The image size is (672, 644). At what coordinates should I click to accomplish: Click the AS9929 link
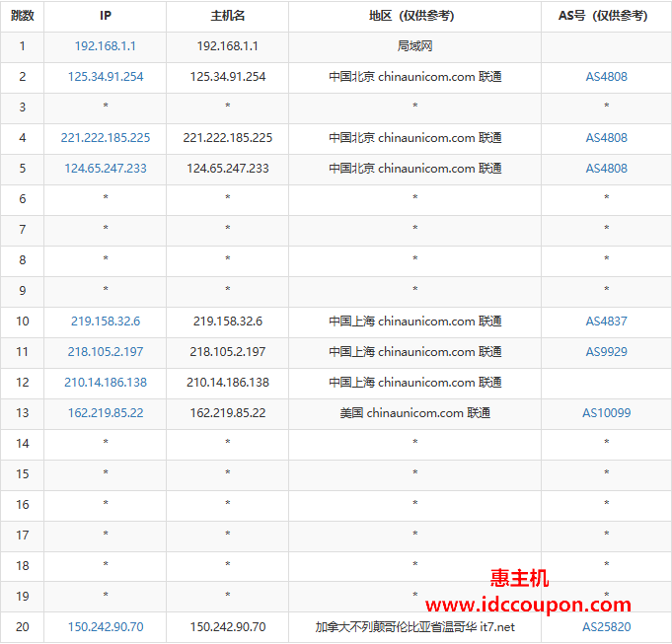[x=606, y=352]
